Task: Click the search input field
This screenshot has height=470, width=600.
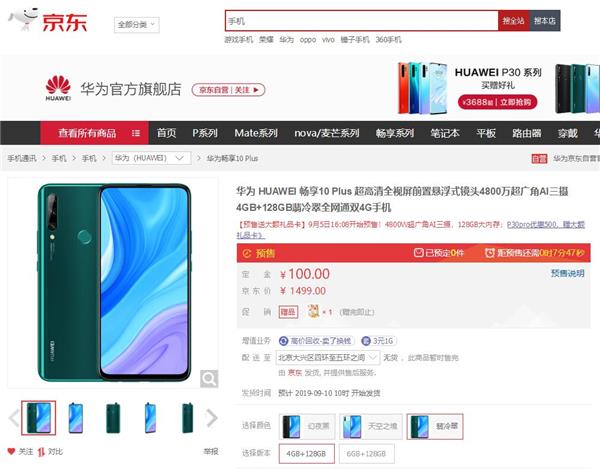Action: 362,21
